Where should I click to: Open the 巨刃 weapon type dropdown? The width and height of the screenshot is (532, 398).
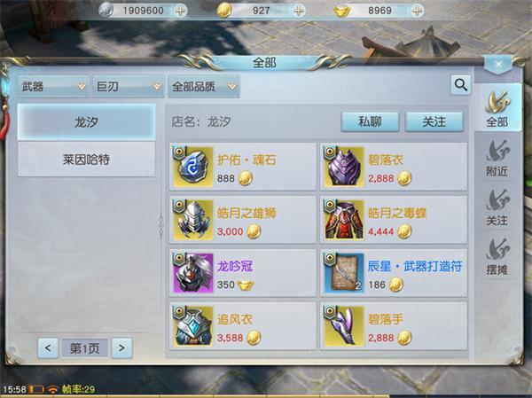[129, 87]
